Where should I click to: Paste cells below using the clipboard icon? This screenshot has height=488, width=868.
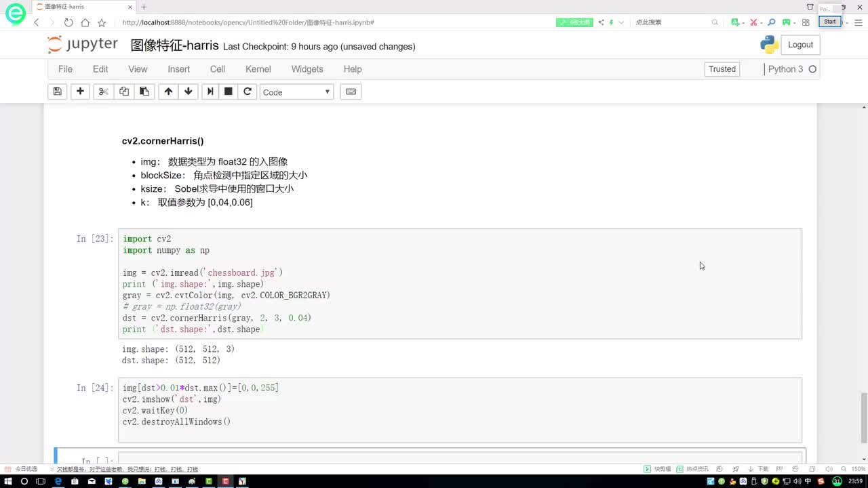coord(144,91)
